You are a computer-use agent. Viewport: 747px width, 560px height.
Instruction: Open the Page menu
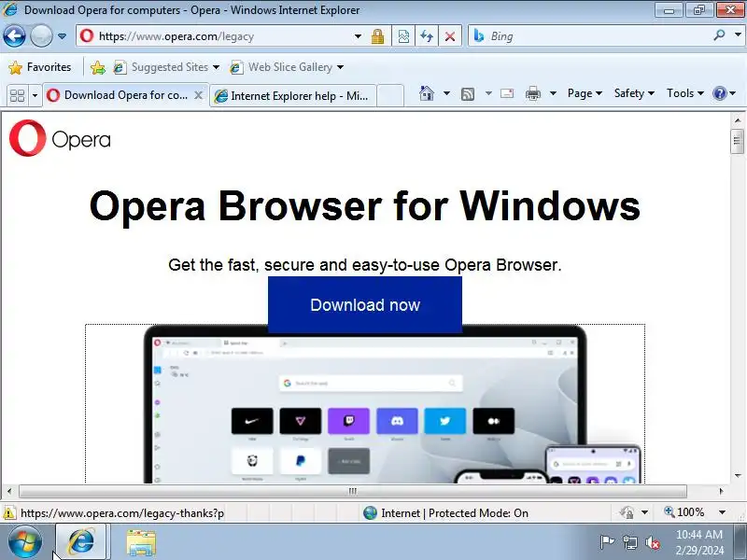click(x=585, y=93)
